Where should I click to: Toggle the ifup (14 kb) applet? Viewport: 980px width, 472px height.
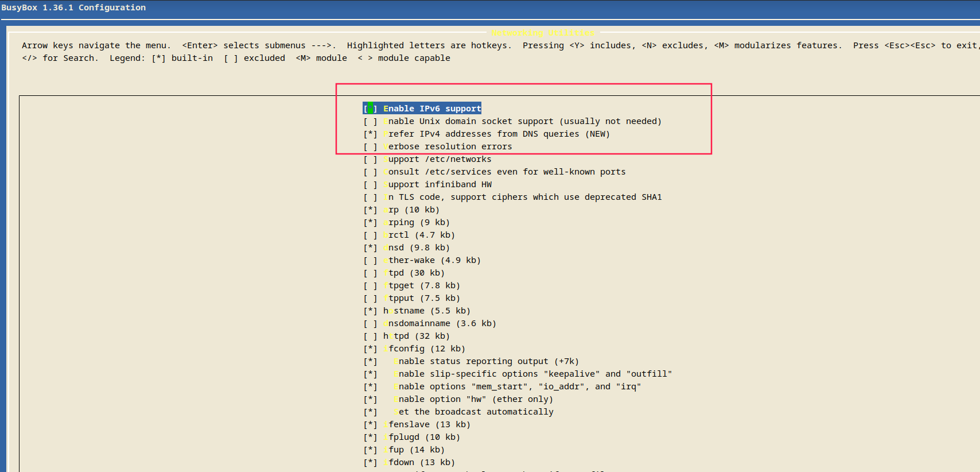(404, 450)
